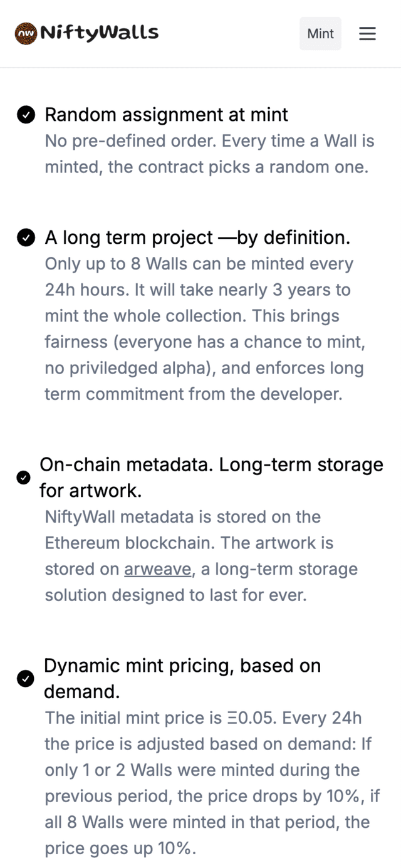Select the nw emblem in the header
The width and height of the screenshot is (401, 868).
pos(25,33)
